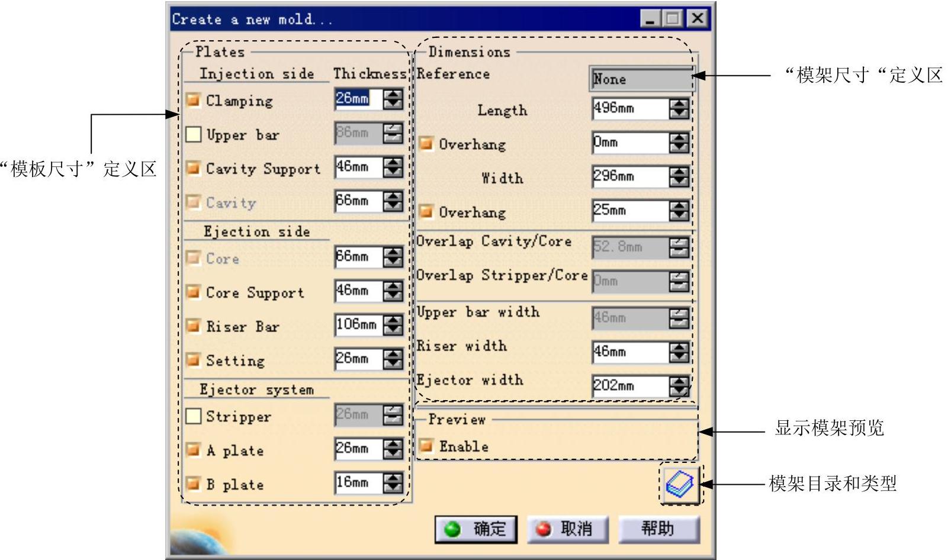Click the Length Overhang 0mm field
951x560 pixels.
[631, 143]
